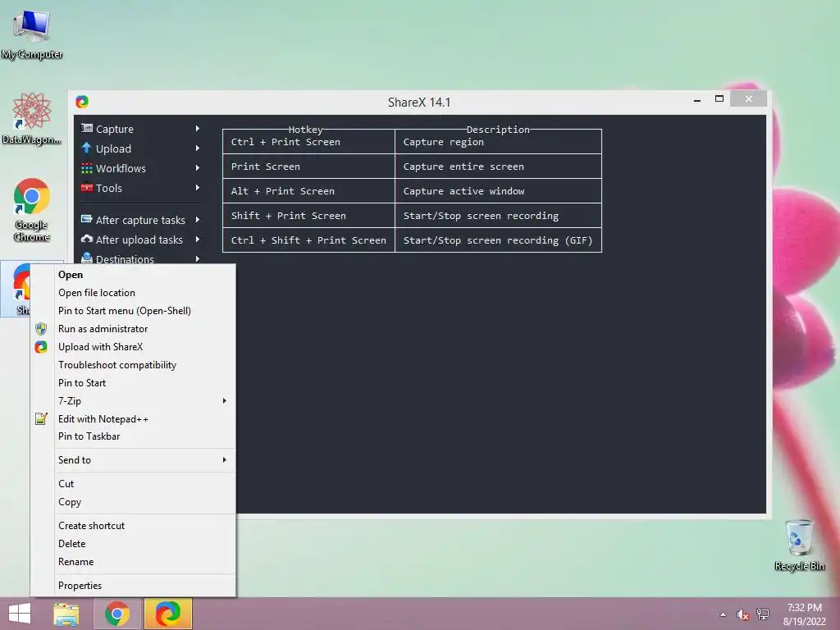Click the 'Alt + Print Screen' hotkey cell

pyautogui.click(x=308, y=191)
